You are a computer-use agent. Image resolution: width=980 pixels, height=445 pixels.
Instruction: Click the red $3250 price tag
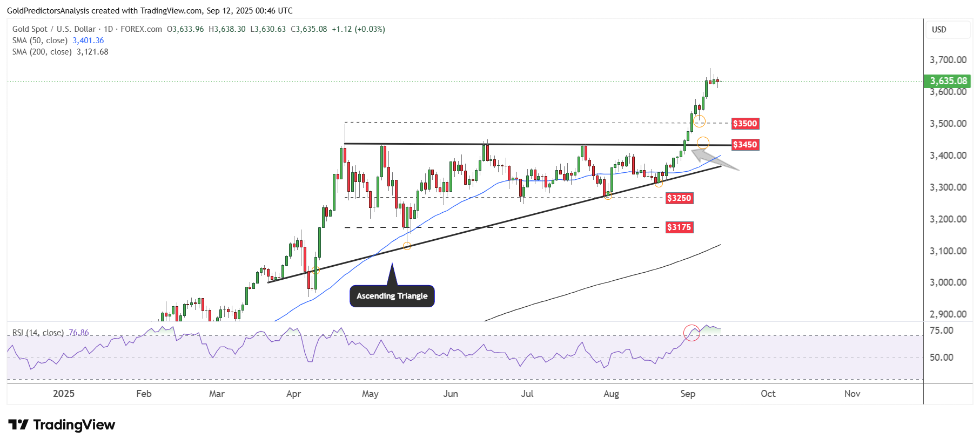pos(679,198)
